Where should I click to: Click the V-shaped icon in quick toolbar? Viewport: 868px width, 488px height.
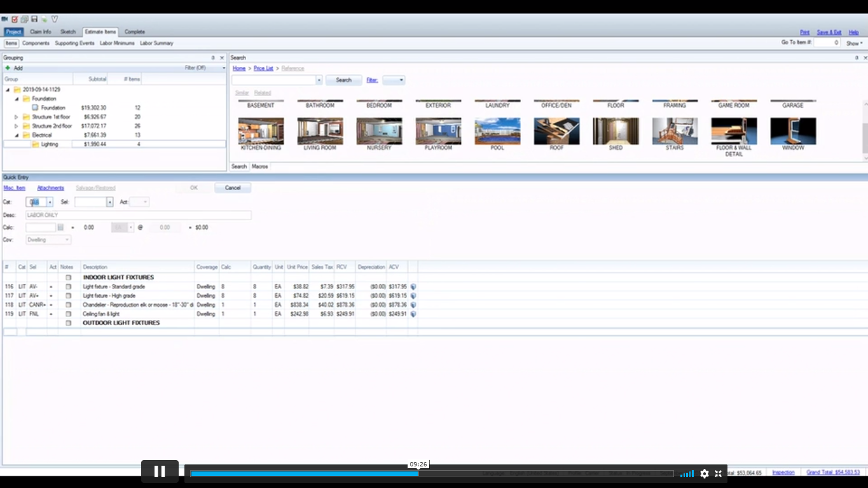pos(54,19)
